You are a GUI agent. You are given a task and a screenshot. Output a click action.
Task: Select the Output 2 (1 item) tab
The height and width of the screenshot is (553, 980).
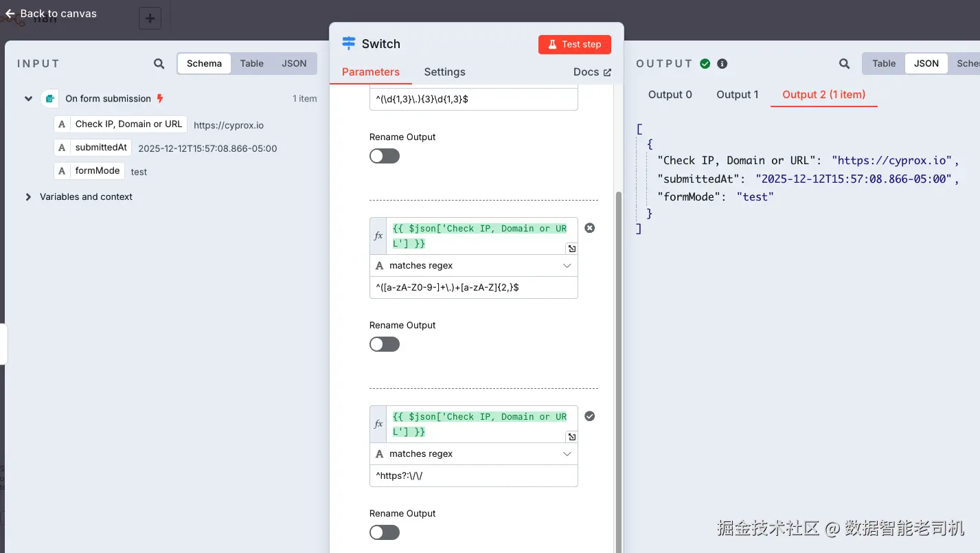pos(824,95)
